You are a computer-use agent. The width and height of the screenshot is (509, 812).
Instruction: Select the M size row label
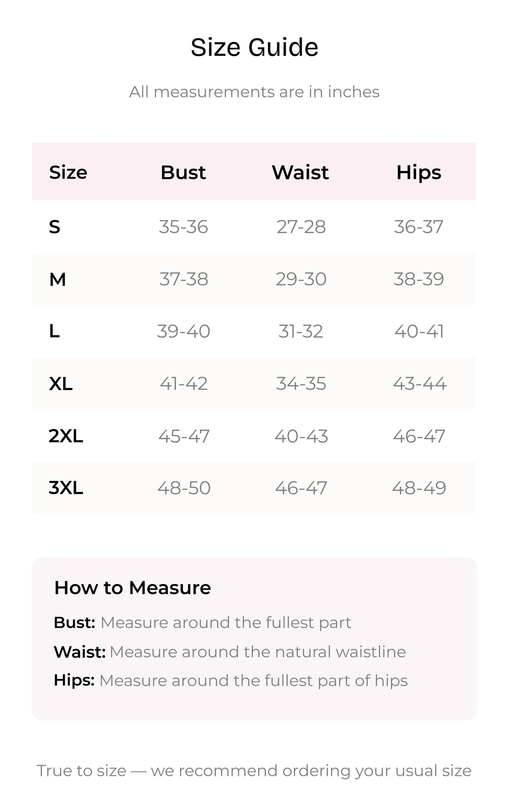pos(58,279)
